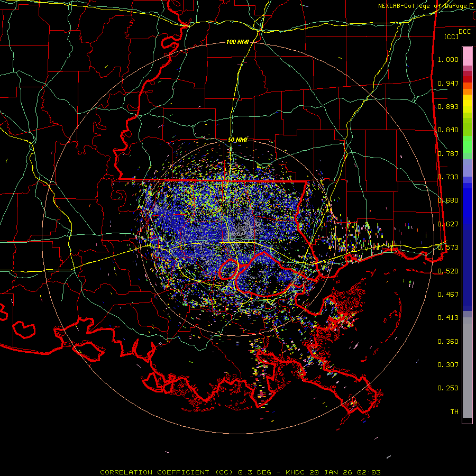Click the 100 NMI range ring label

pyautogui.click(x=237, y=42)
